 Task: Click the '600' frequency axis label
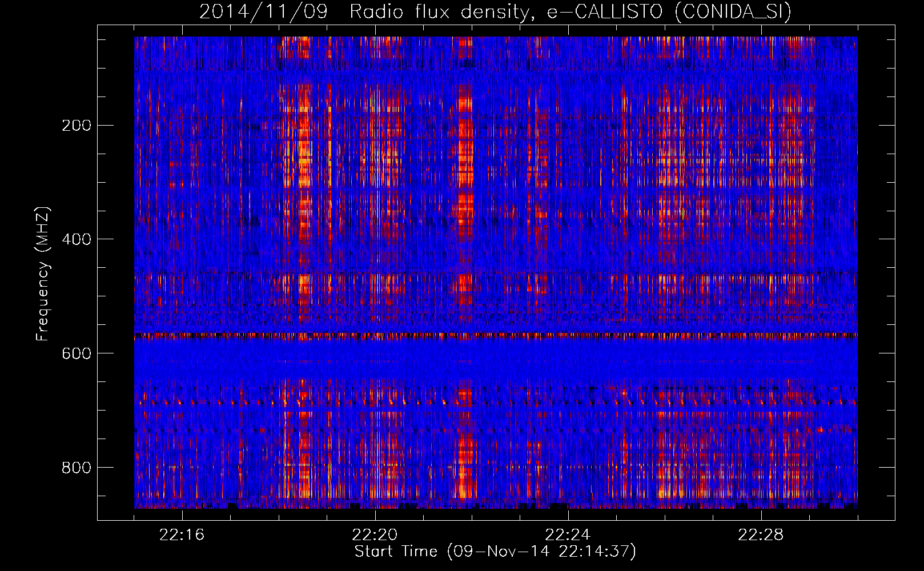coord(76,353)
